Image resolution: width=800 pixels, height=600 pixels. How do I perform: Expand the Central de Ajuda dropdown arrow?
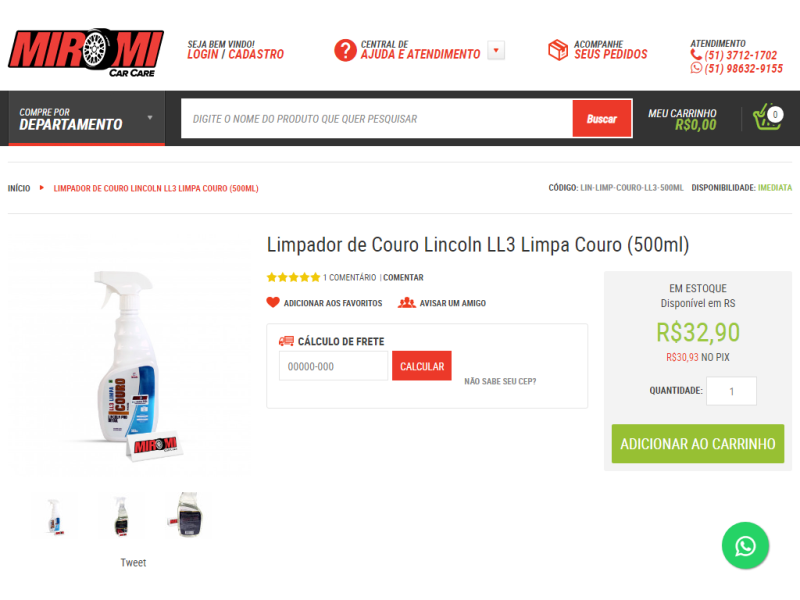tap(496, 51)
